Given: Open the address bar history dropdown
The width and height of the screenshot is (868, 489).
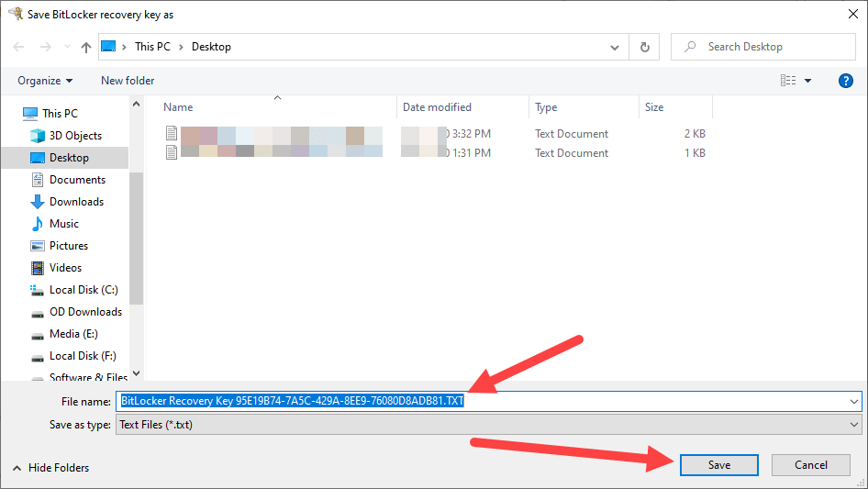Looking at the screenshot, I should pyautogui.click(x=615, y=47).
